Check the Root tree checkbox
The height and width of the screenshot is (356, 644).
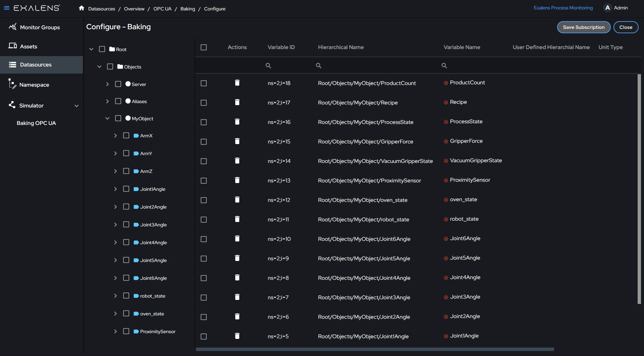(102, 49)
